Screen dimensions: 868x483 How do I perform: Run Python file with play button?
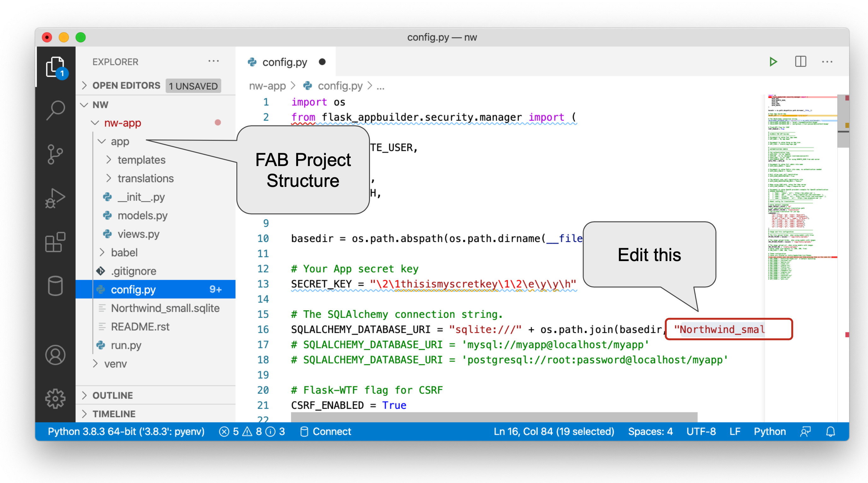tap(773, 62)
